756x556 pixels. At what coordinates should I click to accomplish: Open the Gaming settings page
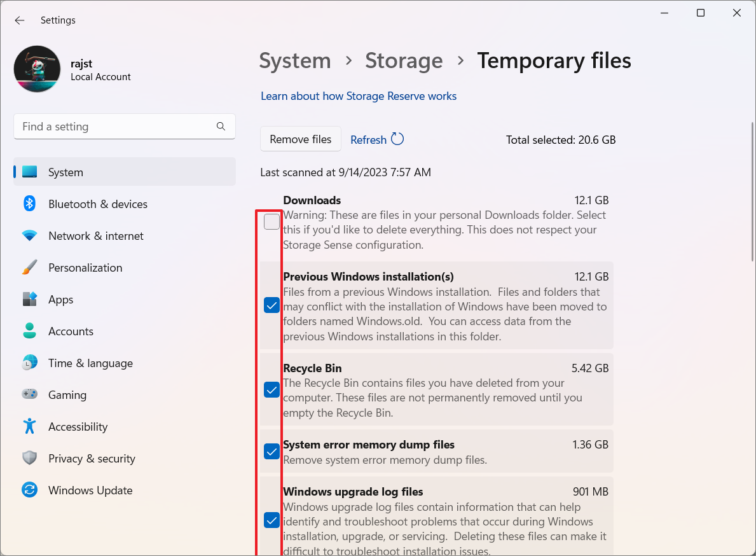click(67, 395)
